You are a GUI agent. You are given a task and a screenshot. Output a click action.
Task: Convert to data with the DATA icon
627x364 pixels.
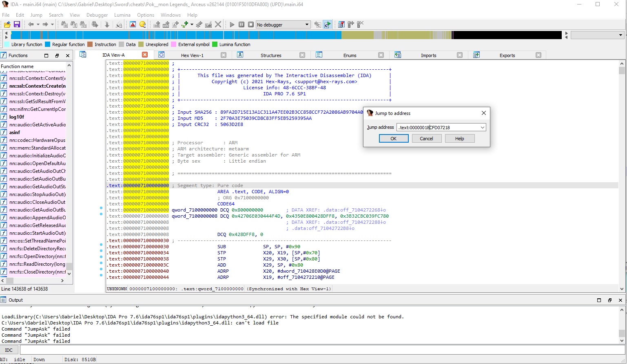166,24
